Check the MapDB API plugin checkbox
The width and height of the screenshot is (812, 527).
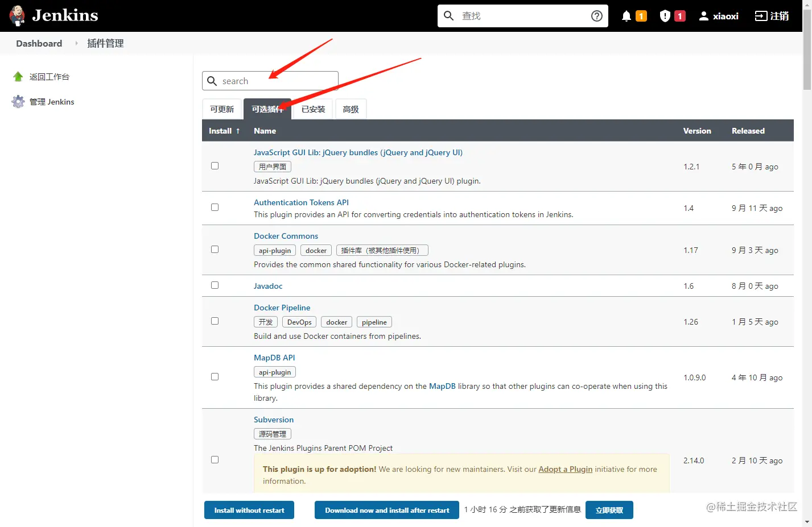tap(215, 377)
